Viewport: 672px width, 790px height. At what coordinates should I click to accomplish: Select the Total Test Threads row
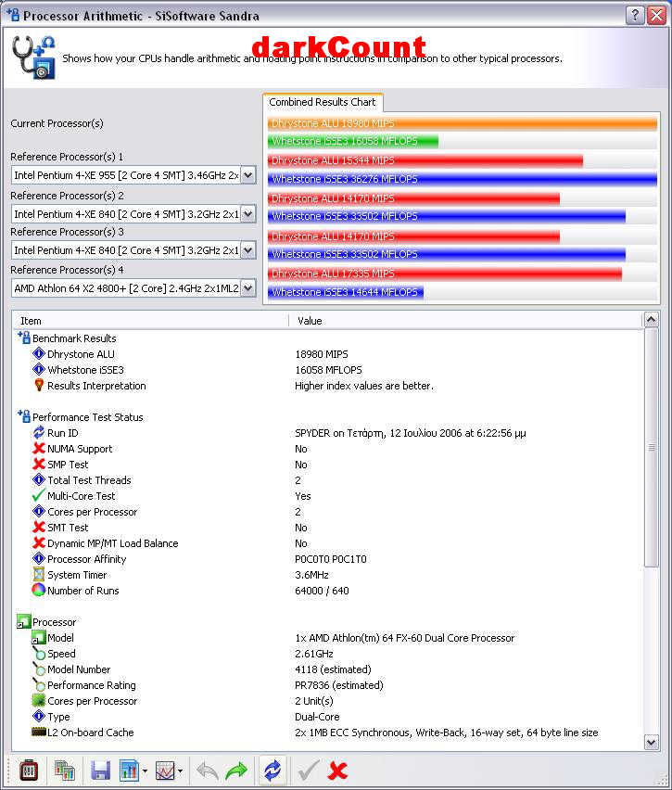pos(327,479)
